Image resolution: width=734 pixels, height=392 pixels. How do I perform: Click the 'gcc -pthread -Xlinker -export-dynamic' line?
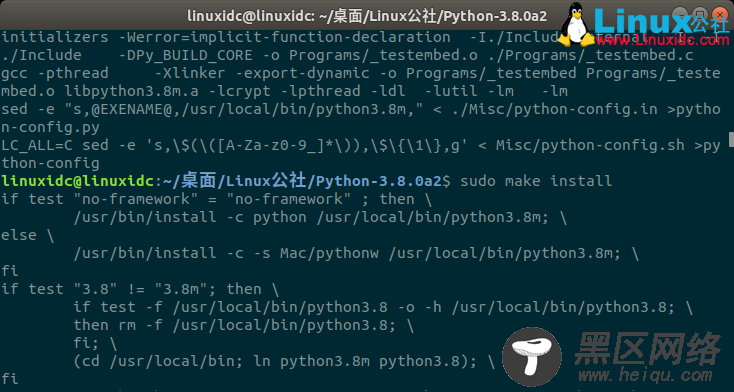coord(360,74)
